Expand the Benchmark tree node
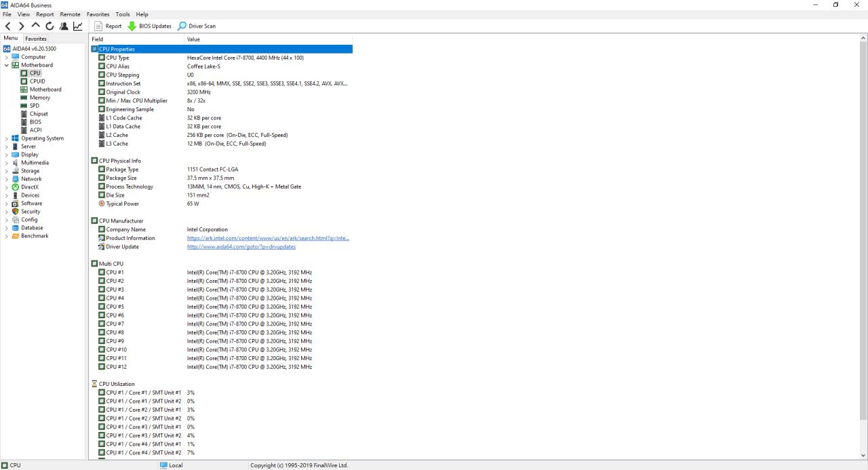This screenshot has width=868, height=470. pyautogui.click(x=7, y=236)
